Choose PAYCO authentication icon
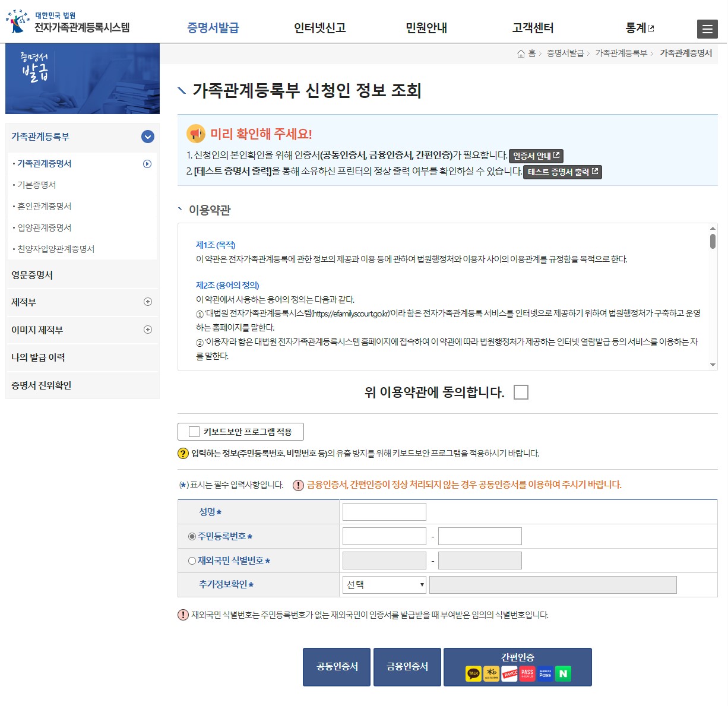The height and width of the screenshot is (706, 728). click(509, 673)
